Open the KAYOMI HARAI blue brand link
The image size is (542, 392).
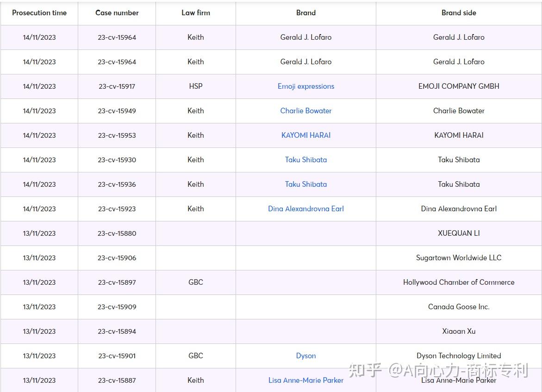pos(306,135)
